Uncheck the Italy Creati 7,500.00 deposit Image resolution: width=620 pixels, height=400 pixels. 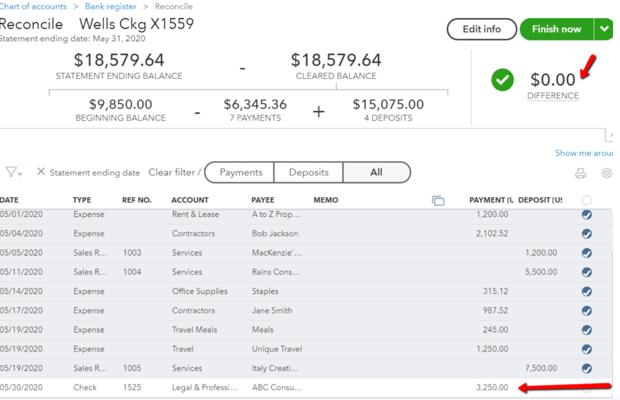587,368
